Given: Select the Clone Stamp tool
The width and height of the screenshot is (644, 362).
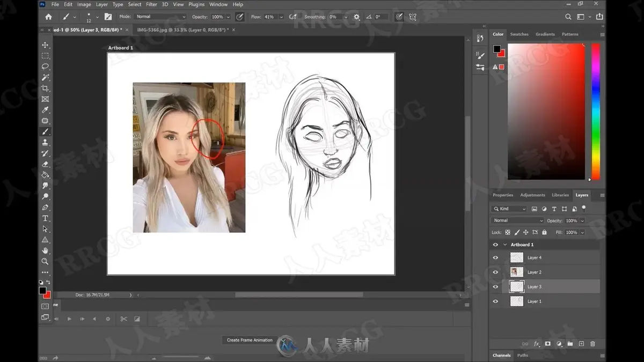Looking at the screenshot, I should tap(45, 142).
